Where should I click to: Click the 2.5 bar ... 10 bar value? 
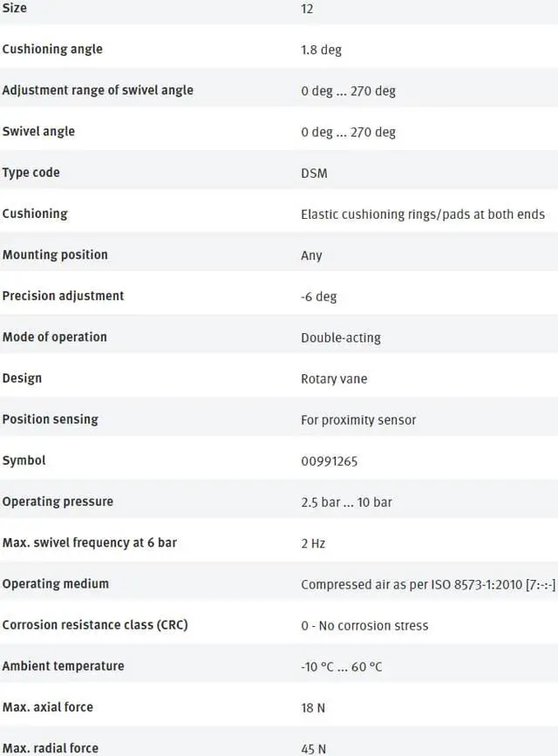tap(346, 502)
